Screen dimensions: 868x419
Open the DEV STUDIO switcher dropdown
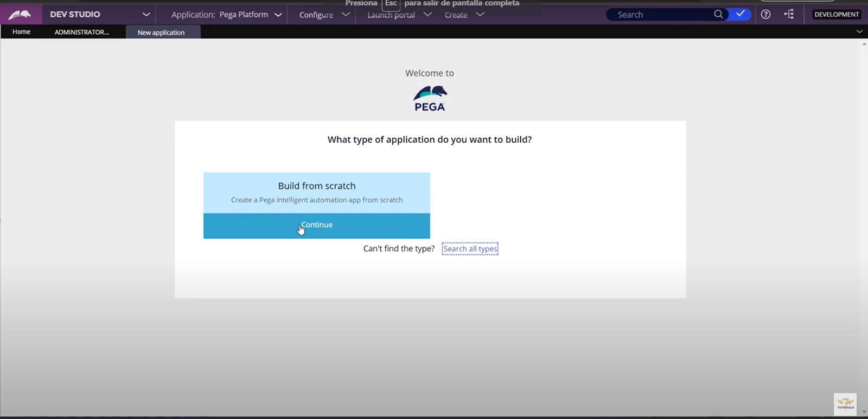click(146, 15)
